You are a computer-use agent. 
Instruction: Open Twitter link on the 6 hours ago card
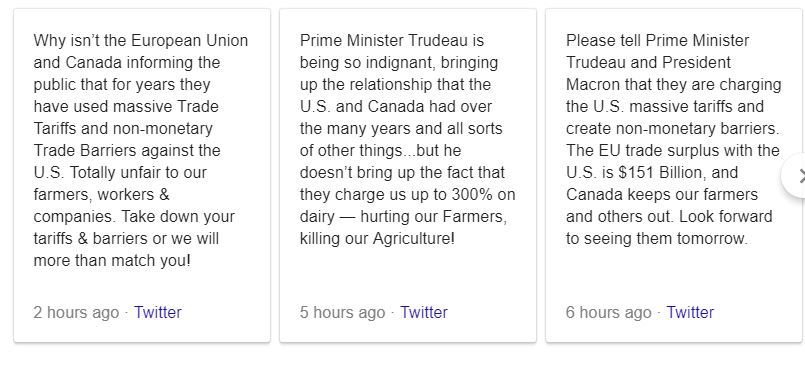[x=690, y=312]
